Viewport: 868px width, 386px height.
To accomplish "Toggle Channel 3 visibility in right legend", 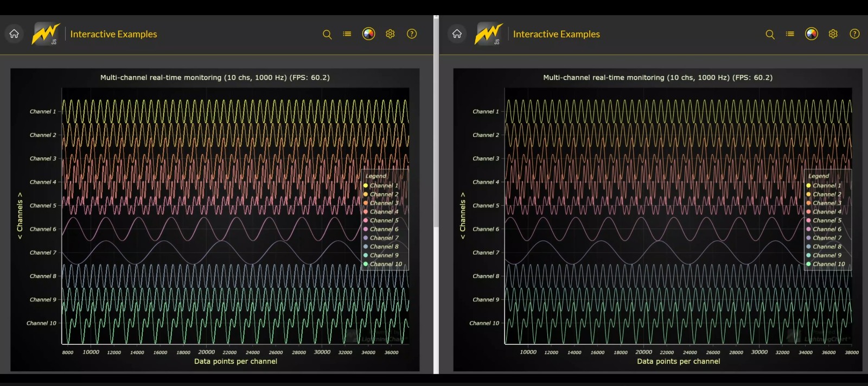I will point(825,203).
